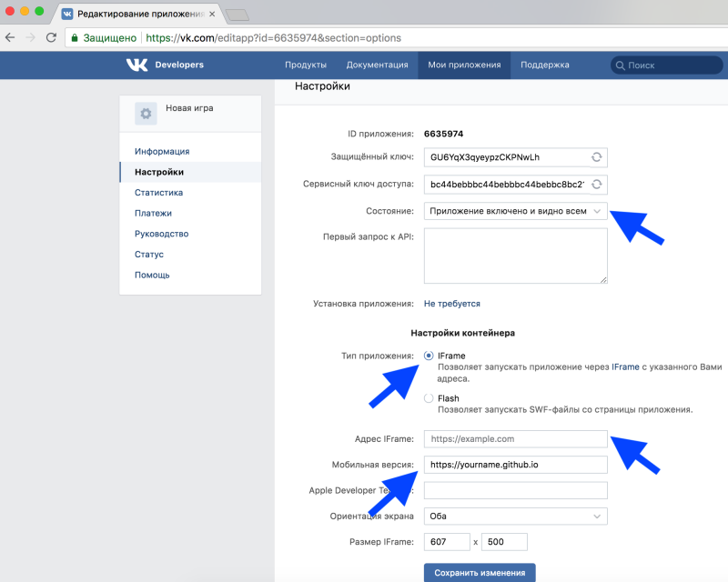This screenshot has width=728, height=582.
Task: Click the VK favicon on the browser tab
Action: pyautogui.click(x=67, y=14)
